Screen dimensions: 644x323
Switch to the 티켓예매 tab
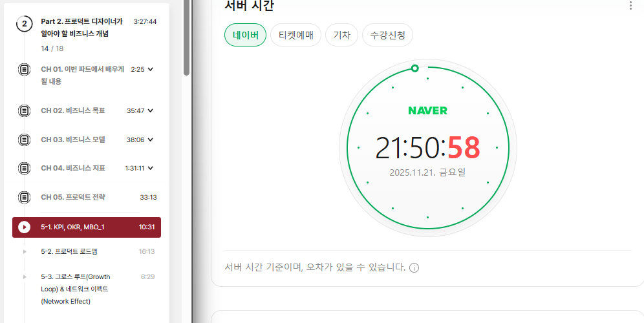click(295, 35)
